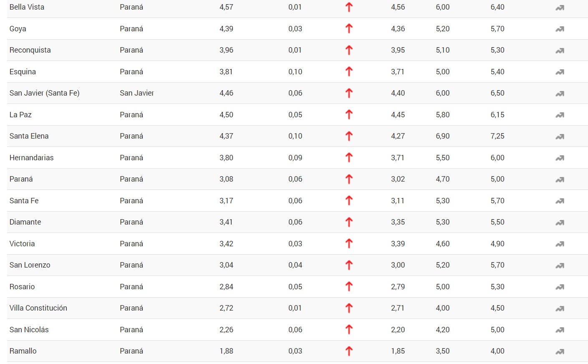This screenshot has width=588, height=364.
Task: Click the San Javier river name cell
Action: pyautogui.click(x=137, y=93)
